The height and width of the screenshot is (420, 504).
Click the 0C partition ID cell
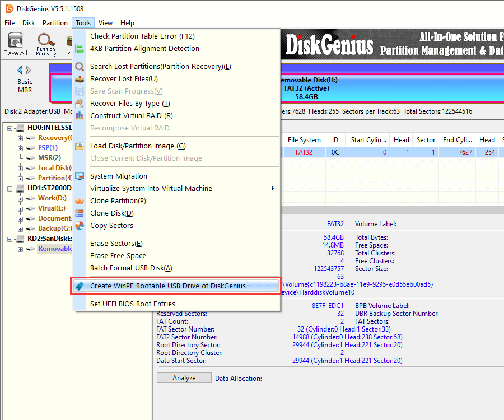coord(335,152)
